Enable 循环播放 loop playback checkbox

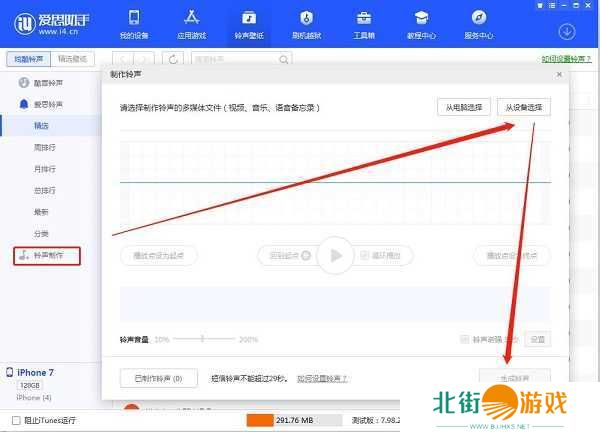tap(365, 255)
